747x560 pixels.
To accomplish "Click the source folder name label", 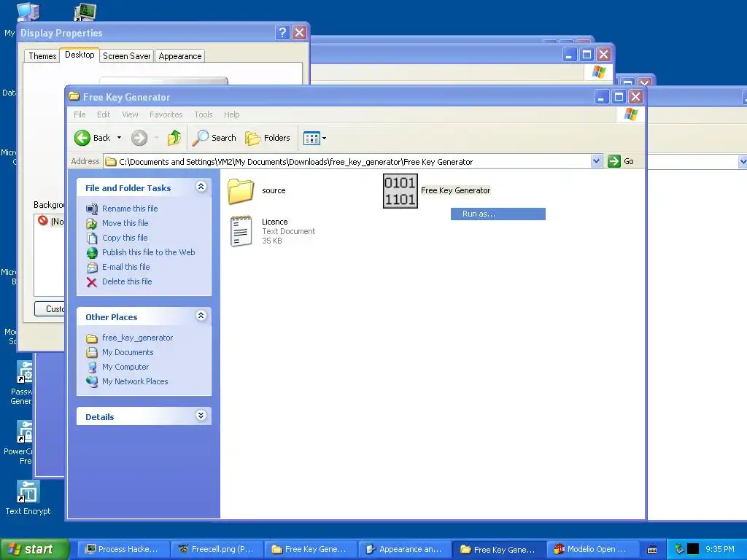I will point(274,190).
